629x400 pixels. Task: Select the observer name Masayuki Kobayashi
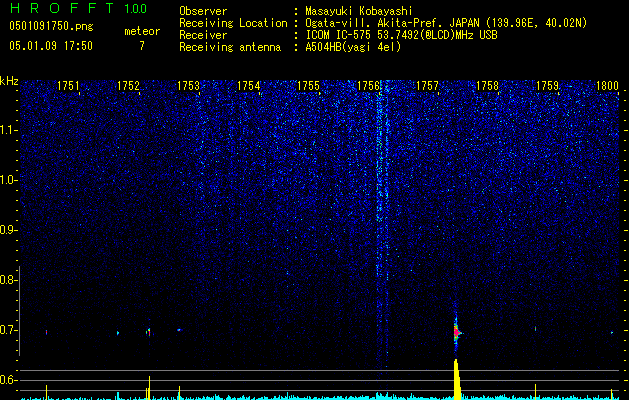[358, 11]
